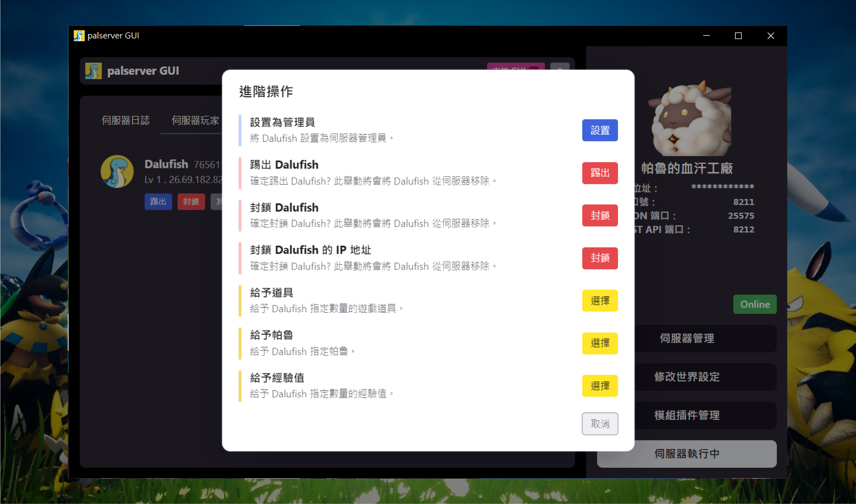Switch to 伺服器日誌 tab
This screenshot has width=856, height=504.
coord(125,120)
